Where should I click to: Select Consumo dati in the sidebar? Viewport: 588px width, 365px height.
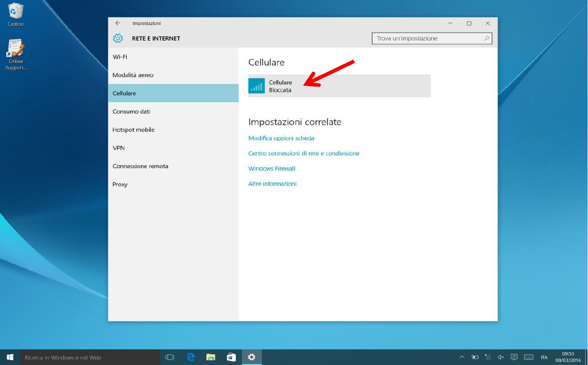click(173, 112)
